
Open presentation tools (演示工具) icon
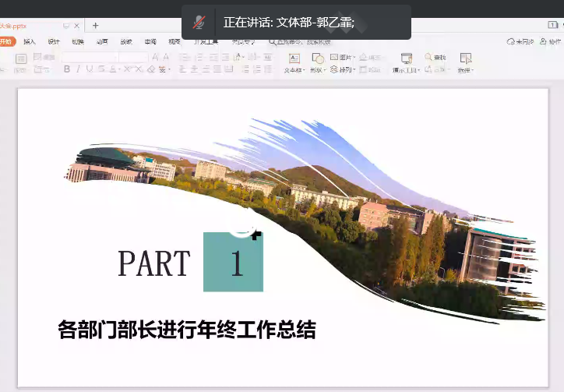click(x=406, y=58)
